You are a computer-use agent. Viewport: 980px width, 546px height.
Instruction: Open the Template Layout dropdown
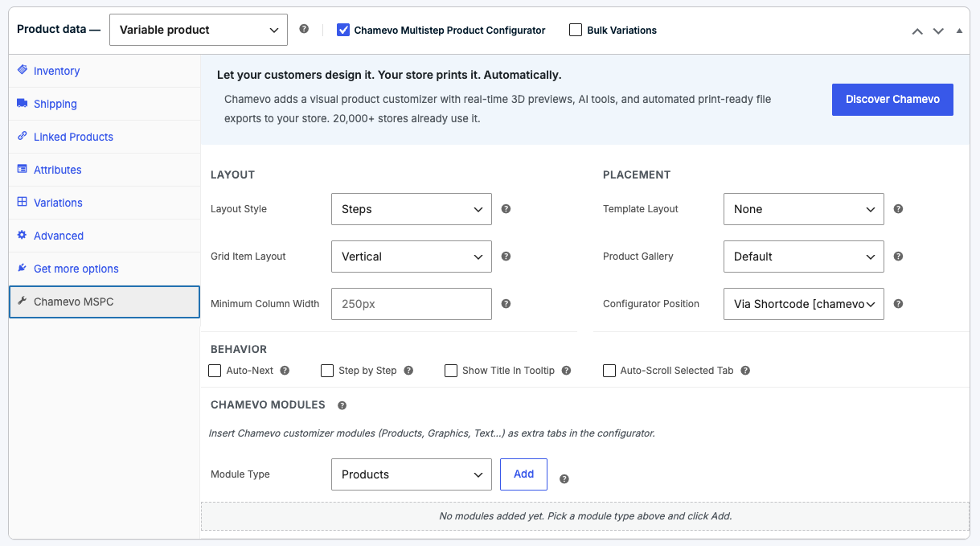pyautogui.click(x=804, y=209)
